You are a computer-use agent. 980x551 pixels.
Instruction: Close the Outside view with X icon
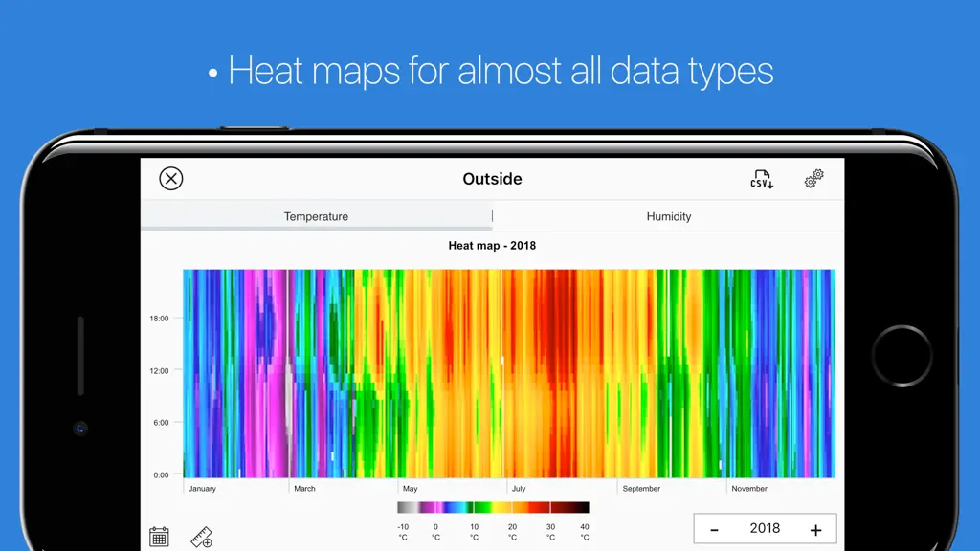pyautogui.click(x=170, y=179)
